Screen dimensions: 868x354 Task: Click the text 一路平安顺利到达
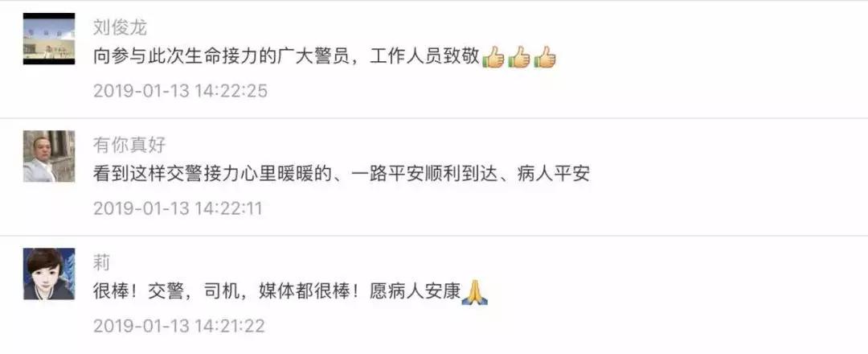[x=425, y=175]
